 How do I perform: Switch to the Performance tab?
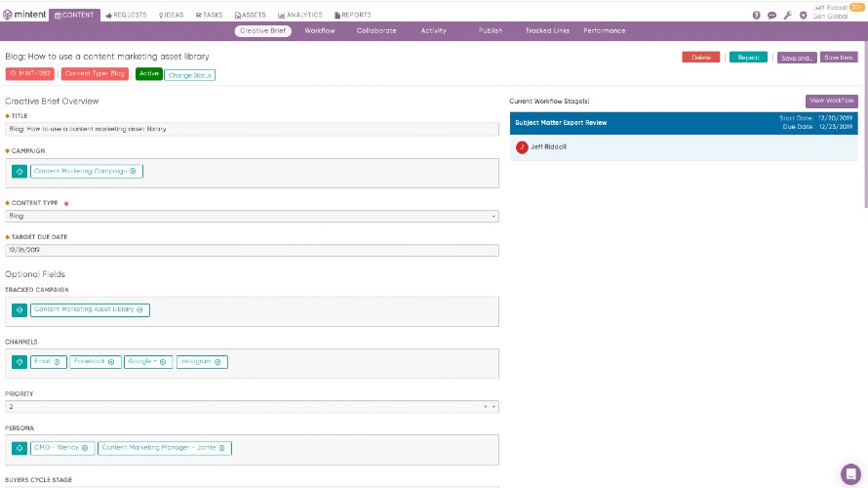click(605, 31)
